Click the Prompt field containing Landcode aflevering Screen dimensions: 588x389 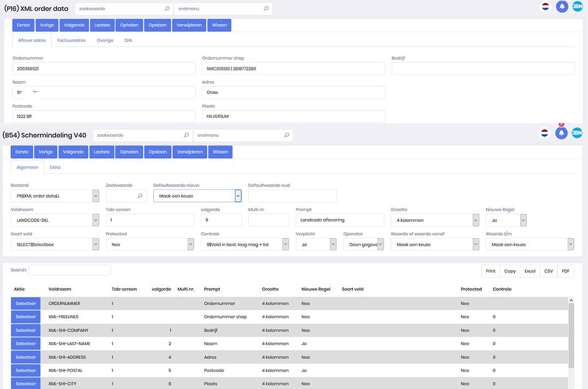340,220
